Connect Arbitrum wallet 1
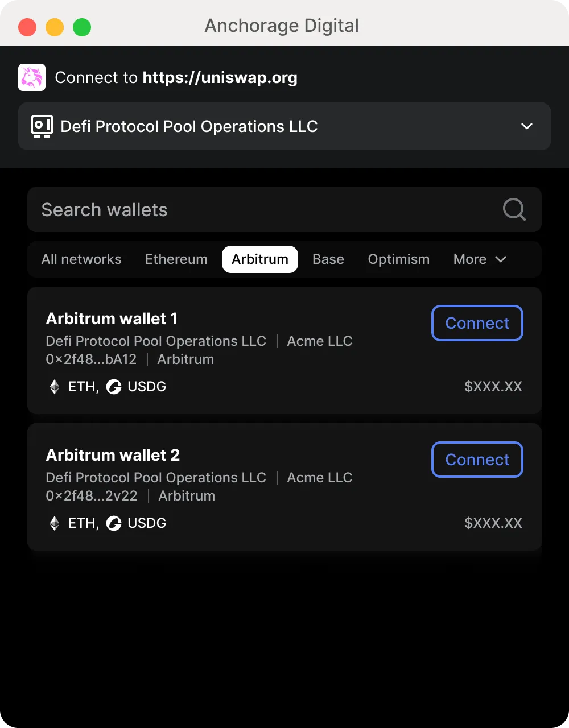569x728 pixels. 477,323
